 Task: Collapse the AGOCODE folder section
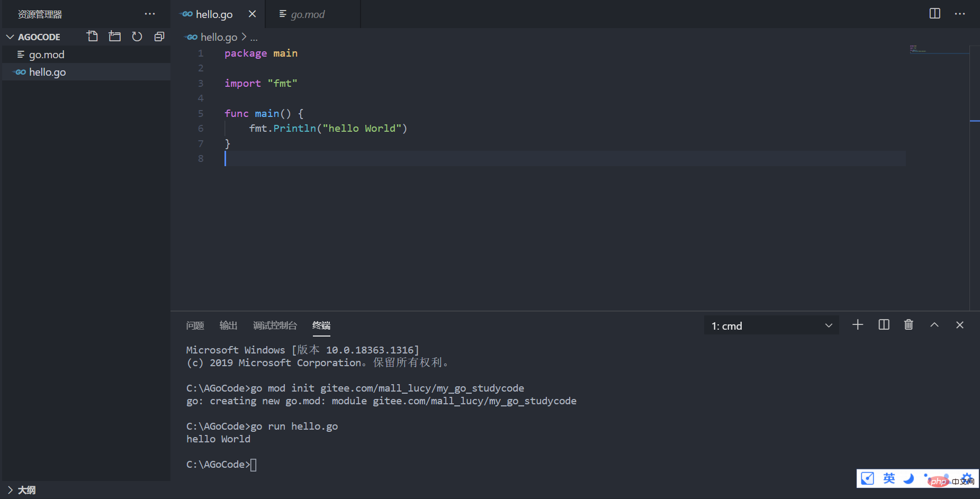pos(10,37)
